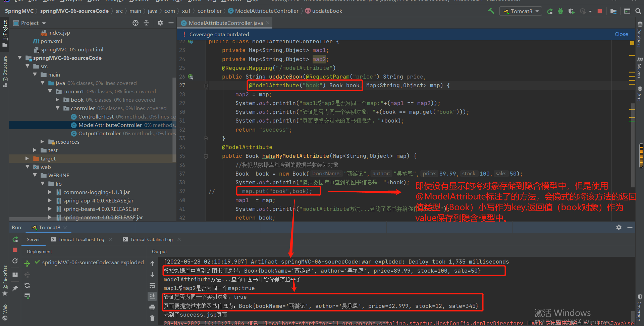Click the Rerun Tomcat8 icon in the top toolbar
The height and width of the screenshot is (326, 644).
click(550, 11)
